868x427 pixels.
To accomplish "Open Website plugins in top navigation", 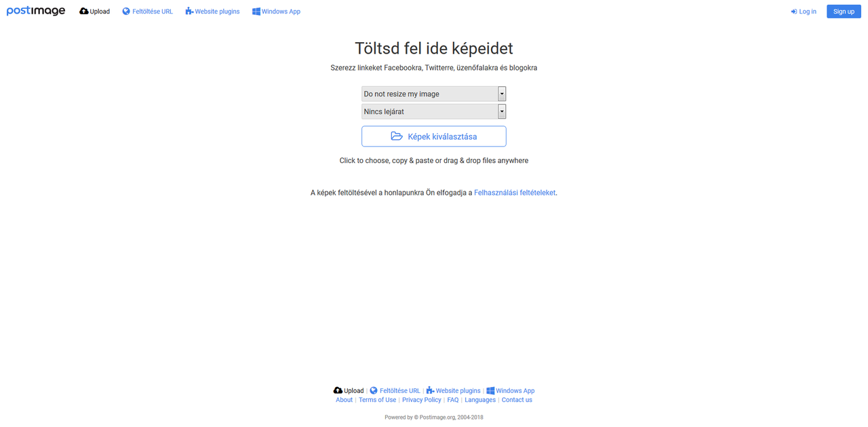I will 212,12.
